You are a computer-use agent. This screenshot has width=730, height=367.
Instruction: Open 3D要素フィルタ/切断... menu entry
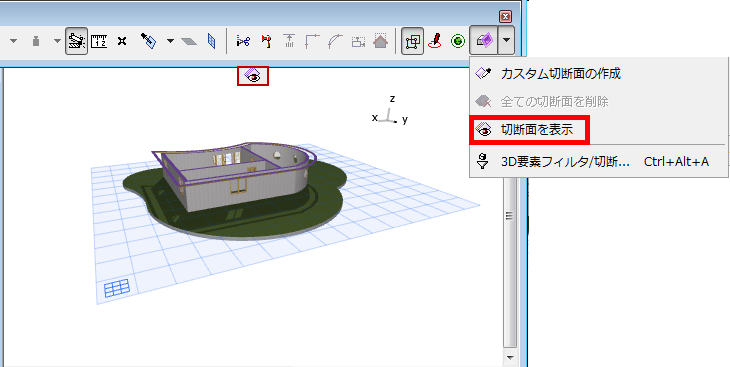coord(598,162)
